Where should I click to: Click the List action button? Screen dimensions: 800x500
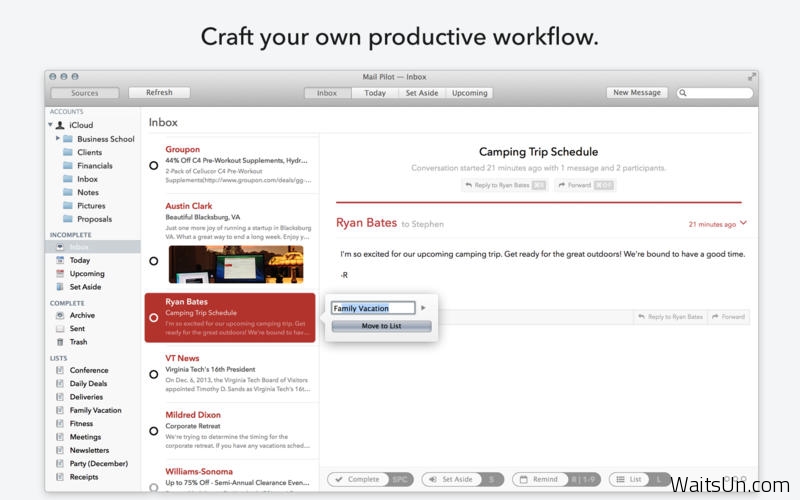[x=640, y=480]
